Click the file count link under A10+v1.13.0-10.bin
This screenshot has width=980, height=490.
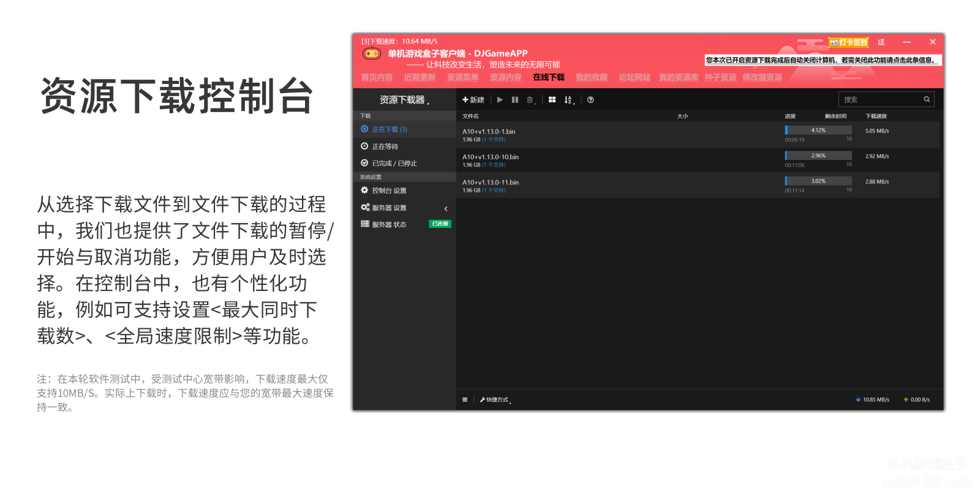point(494,165)
